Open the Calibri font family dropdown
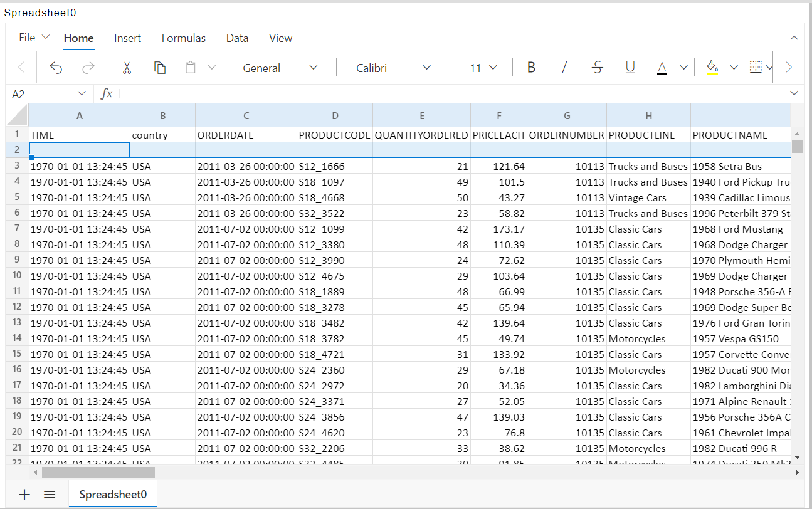Viewport: 812px width, 509px height. 393,68
